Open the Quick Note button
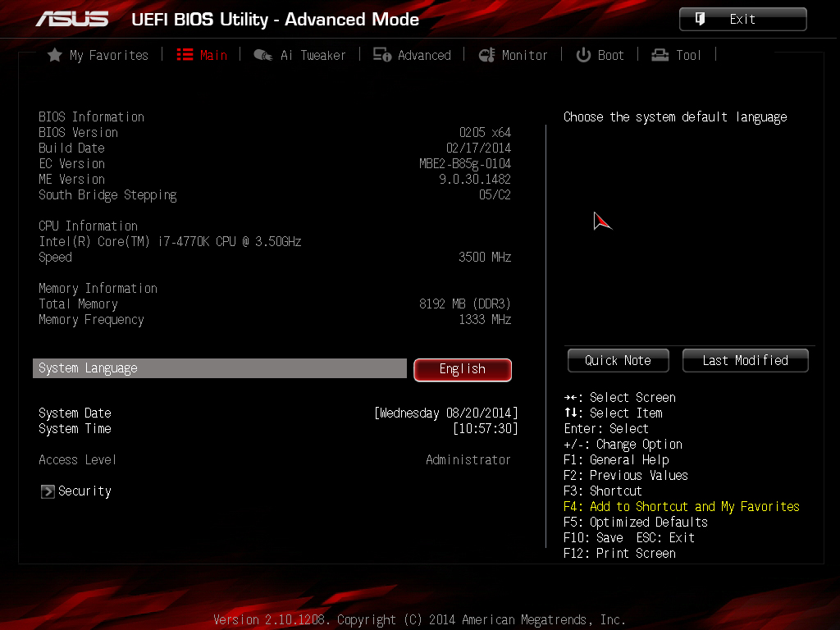 619,361
